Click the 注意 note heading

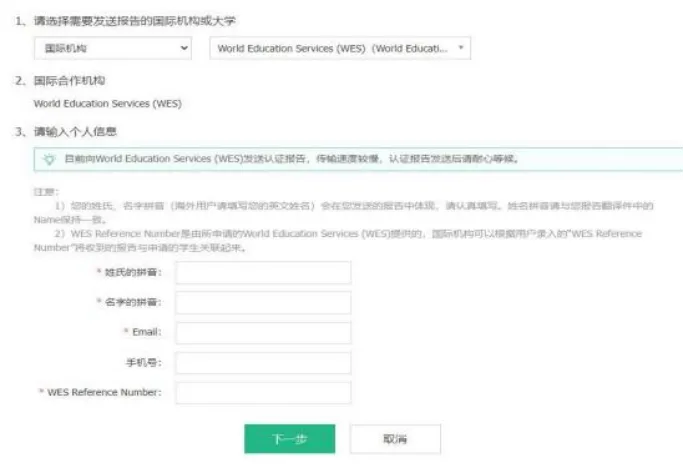(46, 192)
